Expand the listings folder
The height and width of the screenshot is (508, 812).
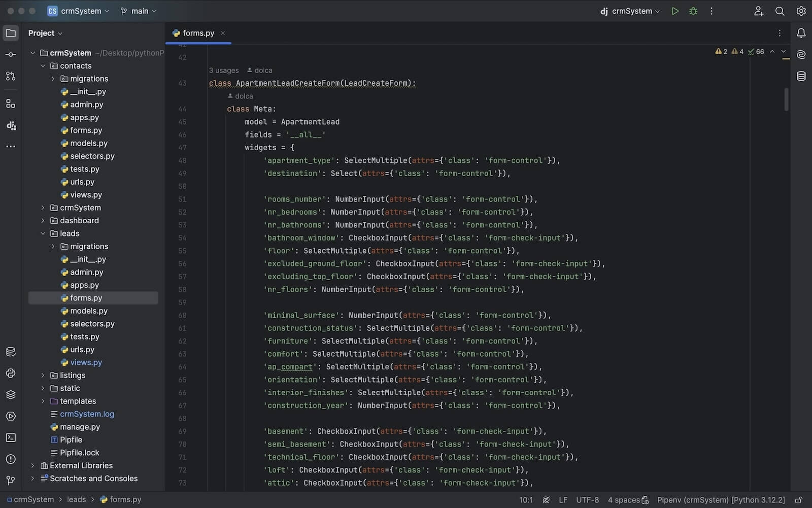point(43,376)
